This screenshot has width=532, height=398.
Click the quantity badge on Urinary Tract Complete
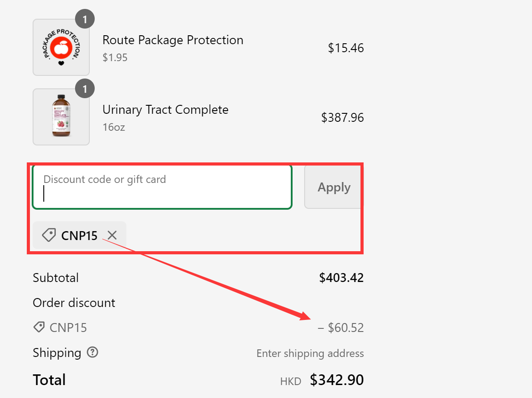click(x=85, y=89)
